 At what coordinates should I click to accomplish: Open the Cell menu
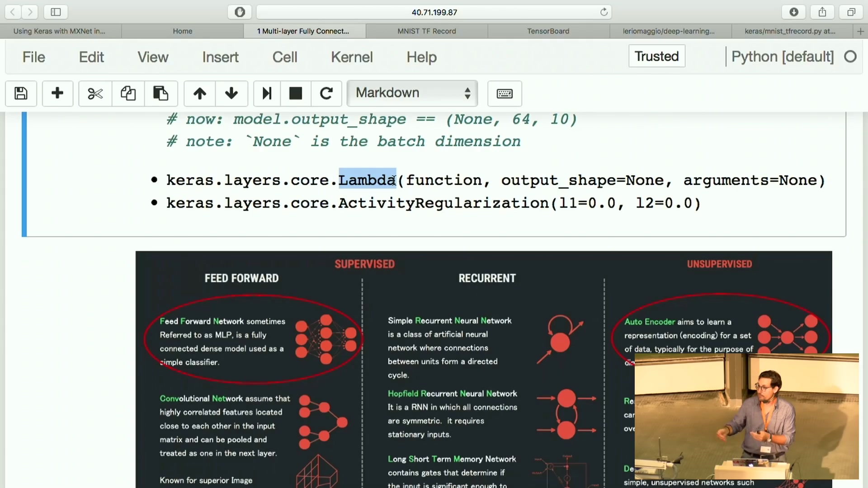(x=285, y=57)
